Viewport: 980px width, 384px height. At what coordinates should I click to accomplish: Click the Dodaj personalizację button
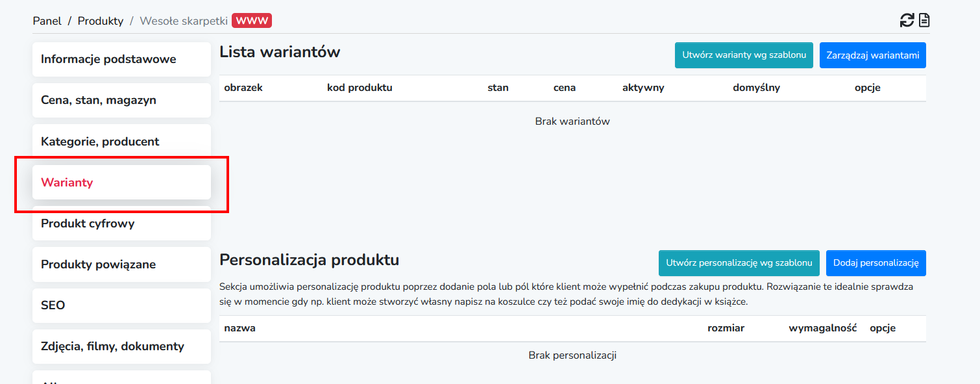point(876,263)
